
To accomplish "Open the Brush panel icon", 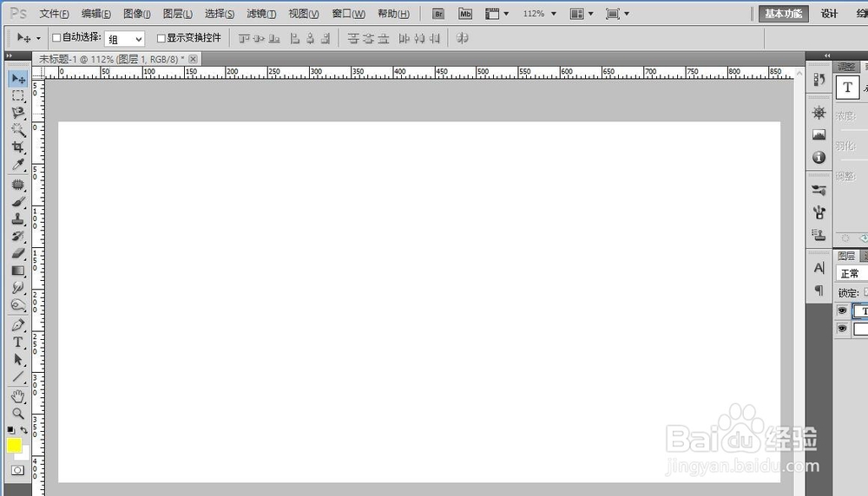I will click(819, 212).
